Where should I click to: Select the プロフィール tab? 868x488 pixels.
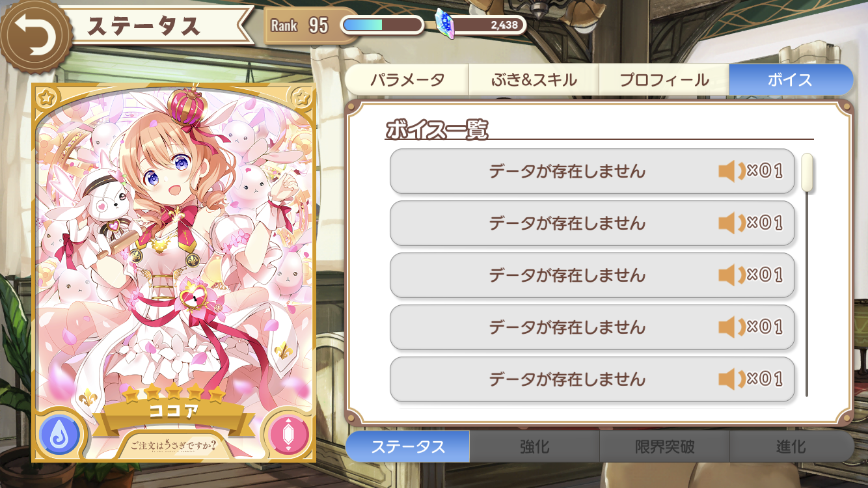point(664,80)
